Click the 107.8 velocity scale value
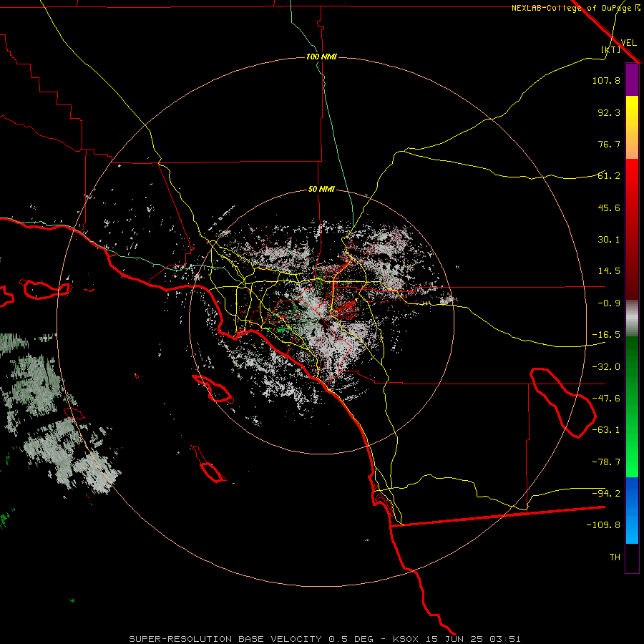 tap(606, 80)
